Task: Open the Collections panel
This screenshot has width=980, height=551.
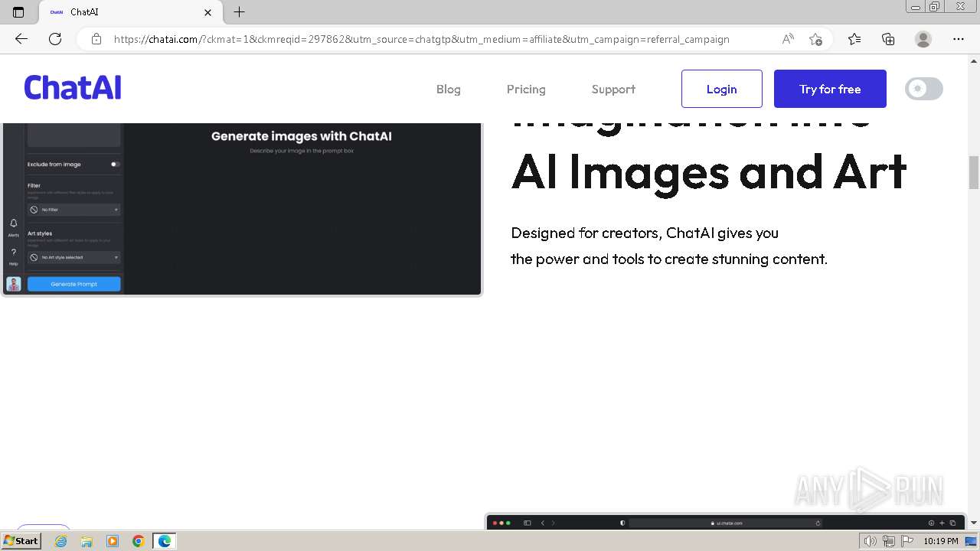Action: (888, 39)
